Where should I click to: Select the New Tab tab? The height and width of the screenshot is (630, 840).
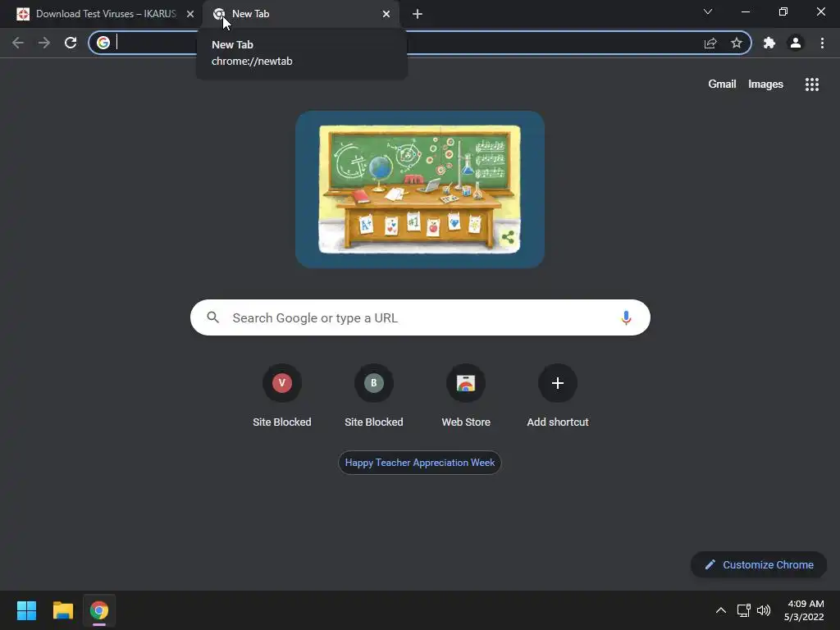click(x=300, y=14)
